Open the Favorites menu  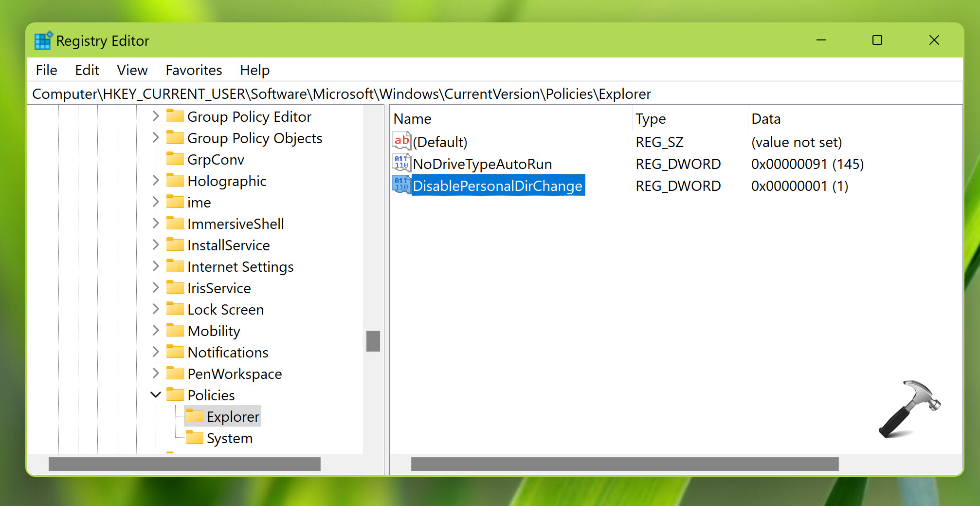[x=194, y=70]
